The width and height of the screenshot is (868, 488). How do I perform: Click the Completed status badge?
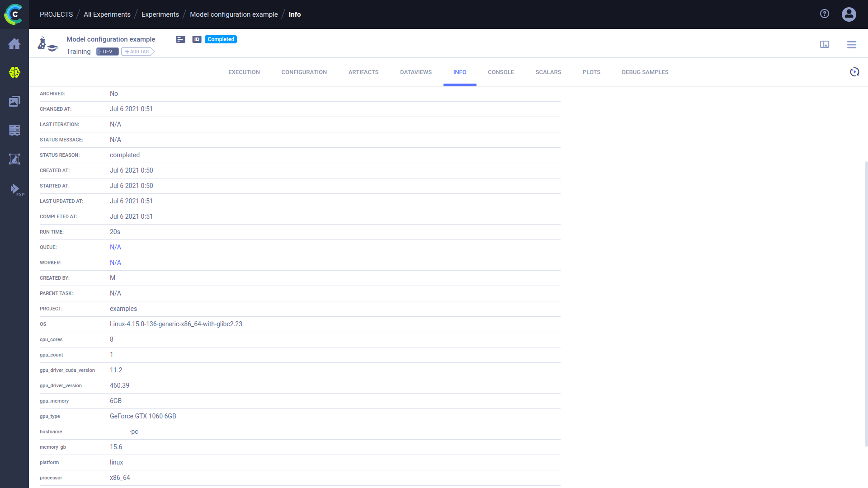[221, 39]
